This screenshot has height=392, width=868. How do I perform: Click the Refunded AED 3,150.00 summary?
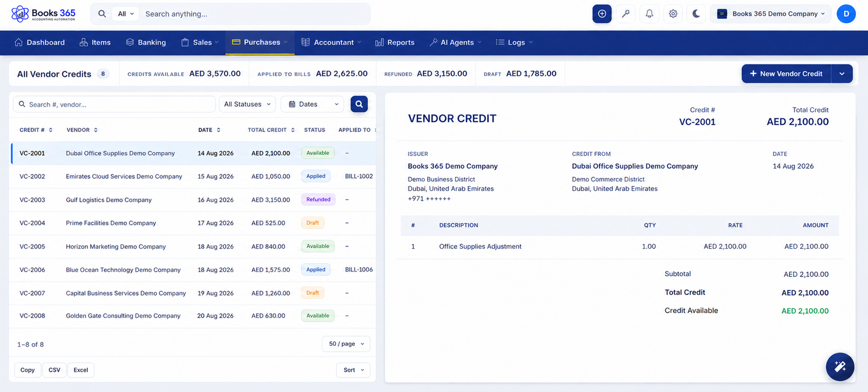[426, 74]
